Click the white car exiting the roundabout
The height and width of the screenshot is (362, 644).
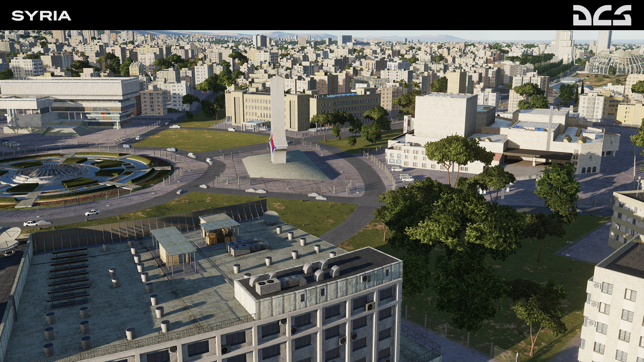click(x=93, y=212)
